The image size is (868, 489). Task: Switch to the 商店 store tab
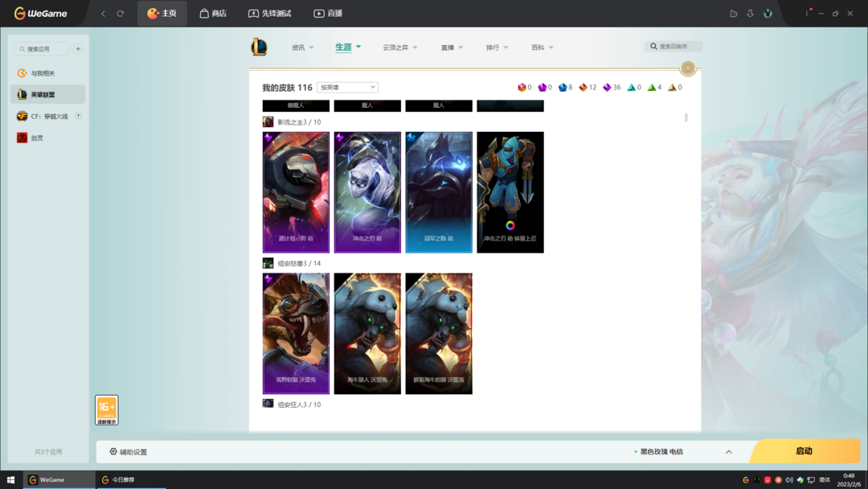(x=213, y=14)
